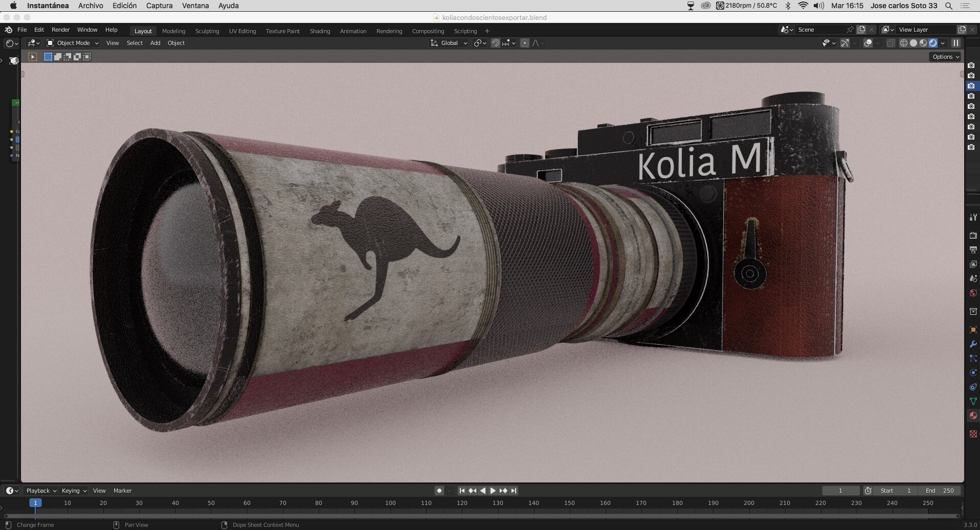
Task: Open the Material properties tab
Action: click(x=973, y=416)
